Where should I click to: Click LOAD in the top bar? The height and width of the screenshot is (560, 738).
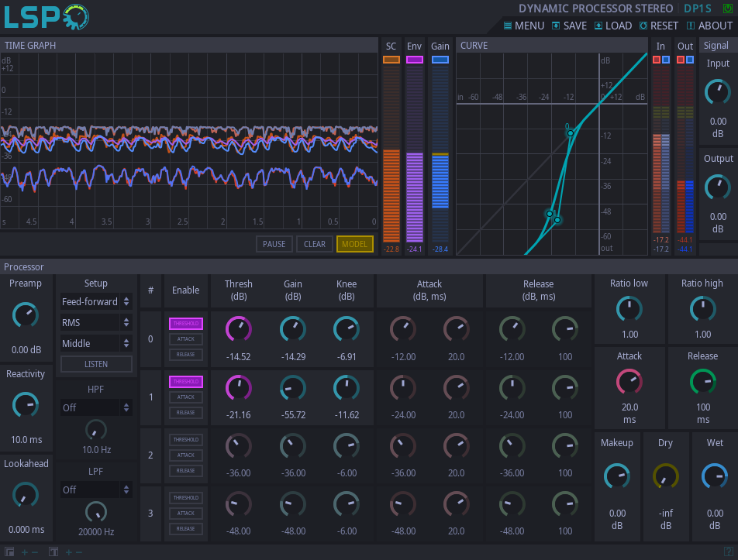[612, 26]
